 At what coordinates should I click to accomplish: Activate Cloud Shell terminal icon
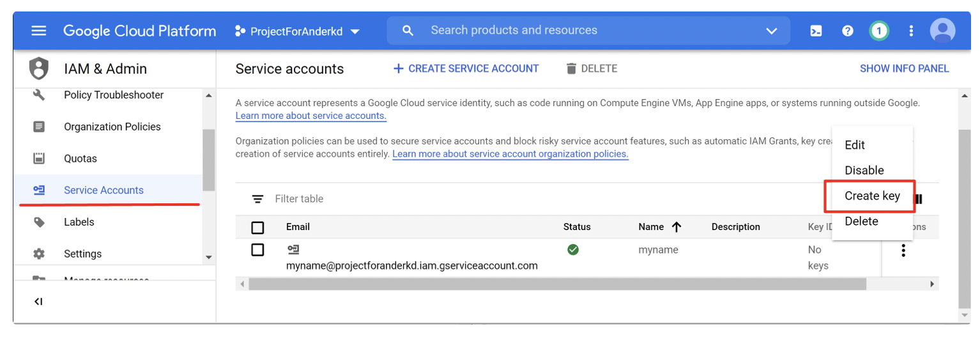[x=816, y=31]
